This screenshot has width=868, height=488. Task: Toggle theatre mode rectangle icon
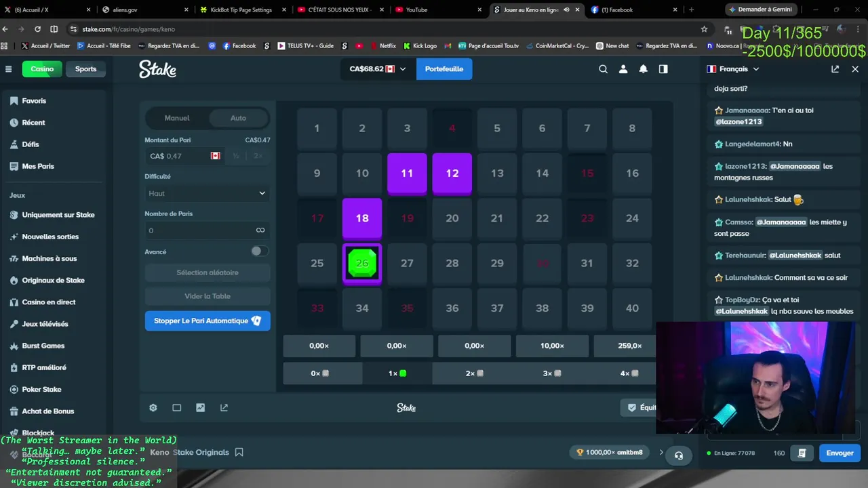(176, 408)
